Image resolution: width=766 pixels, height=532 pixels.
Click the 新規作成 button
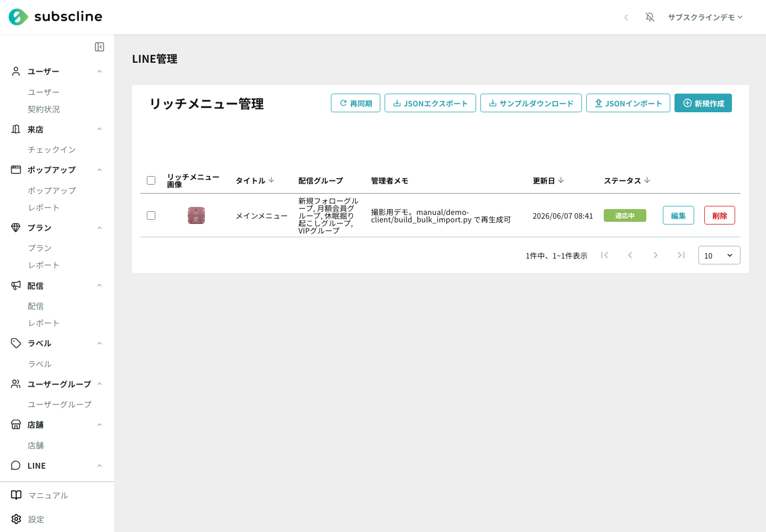[x=703, y=103]
